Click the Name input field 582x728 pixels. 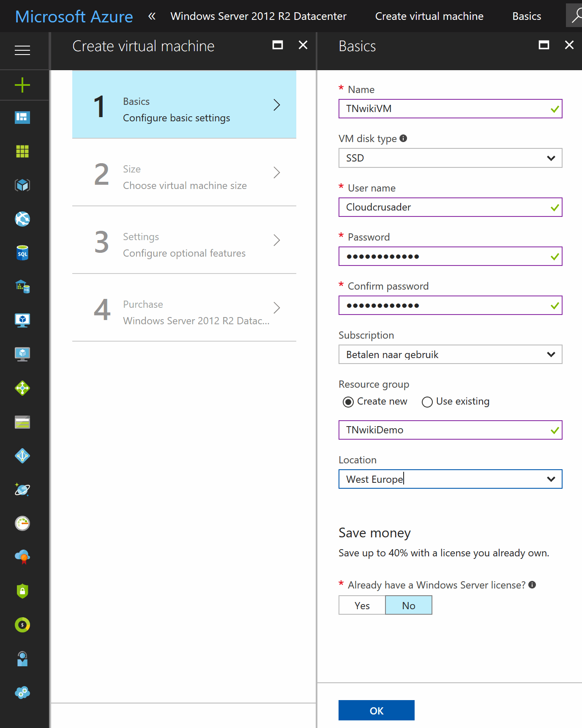click(451, 109)
